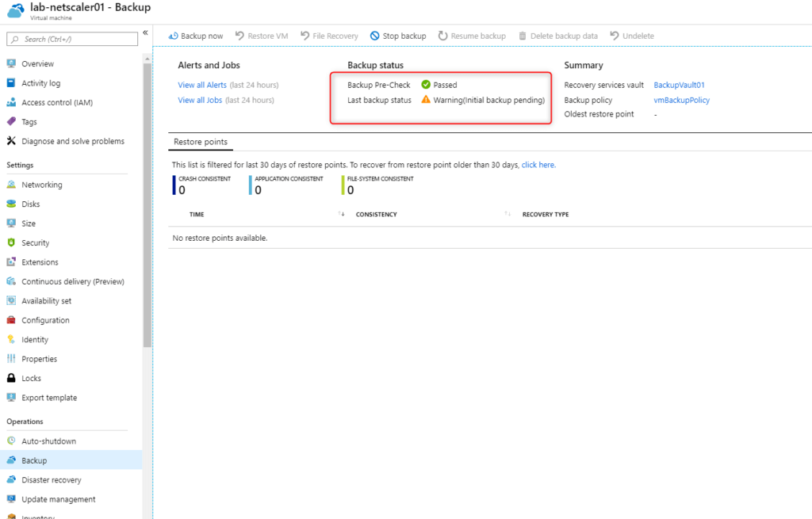Click the Size monitor icon
Image resolution: width=812 pixels, height=519 pixels.
click(x=11, y=223)
